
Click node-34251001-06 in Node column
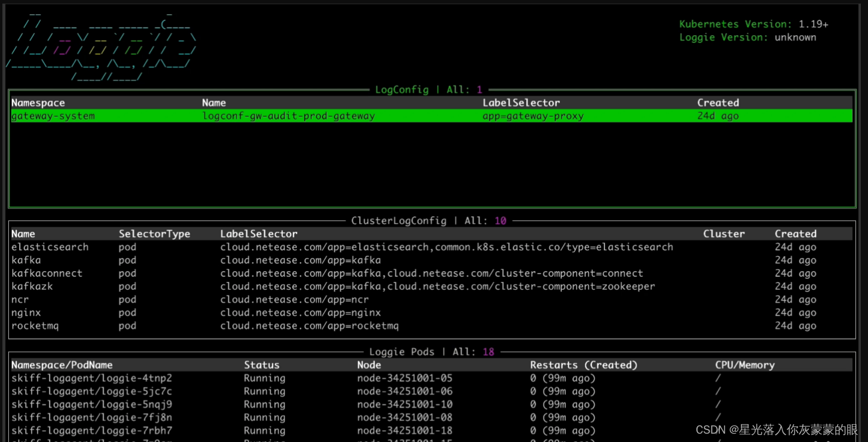405,391
